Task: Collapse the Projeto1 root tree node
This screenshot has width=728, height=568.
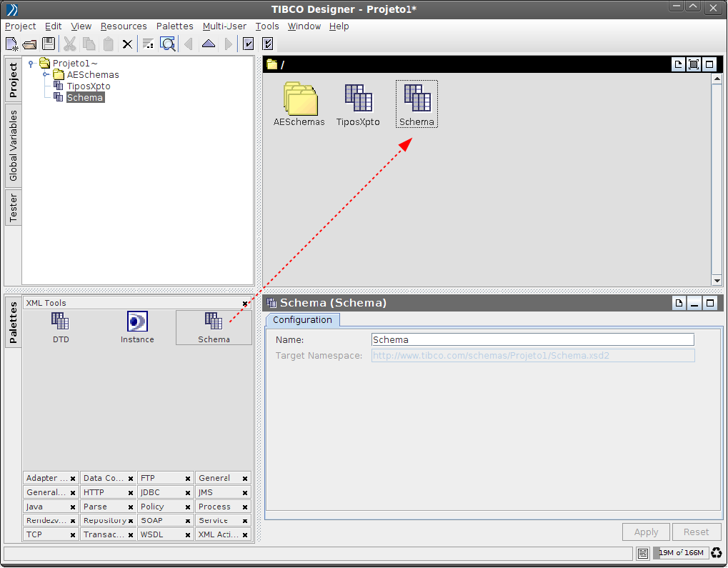Action: (x=31, y=64)
